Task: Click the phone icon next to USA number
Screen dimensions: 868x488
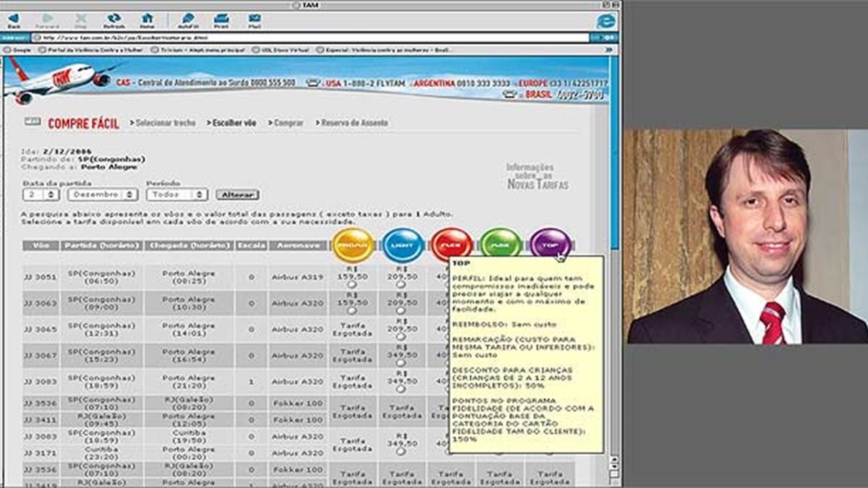Action: [x=312, y=83]
